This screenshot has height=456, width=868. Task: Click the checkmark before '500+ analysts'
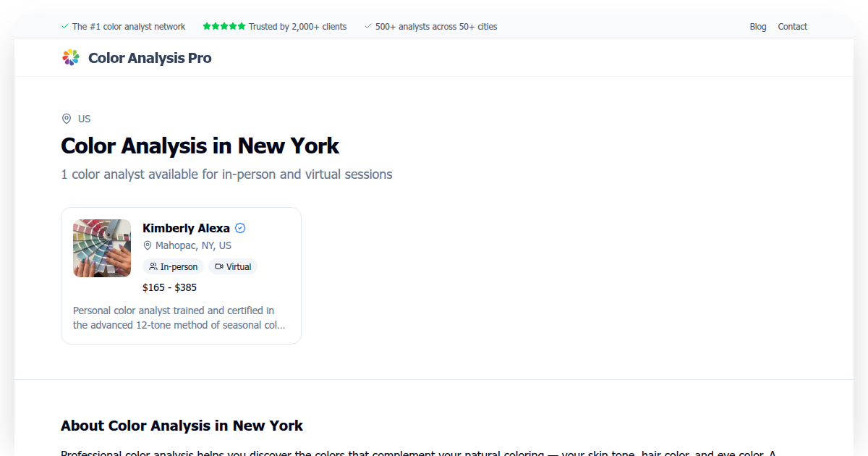click(368, 27)
